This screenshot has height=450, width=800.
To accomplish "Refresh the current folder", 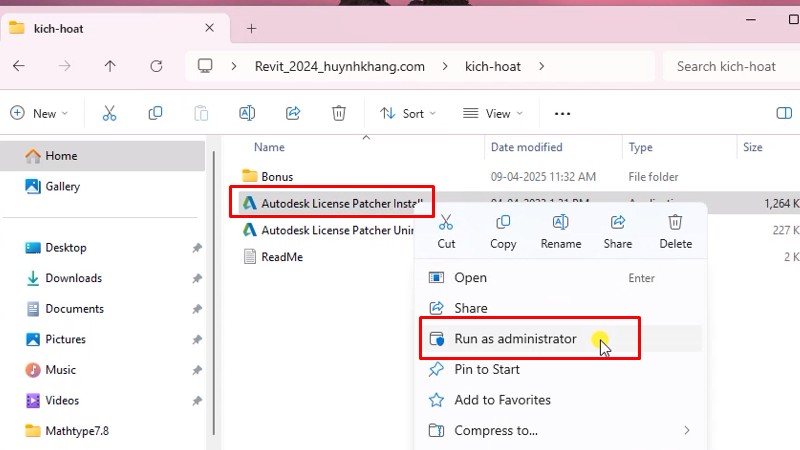I will (x=156, y=66).
